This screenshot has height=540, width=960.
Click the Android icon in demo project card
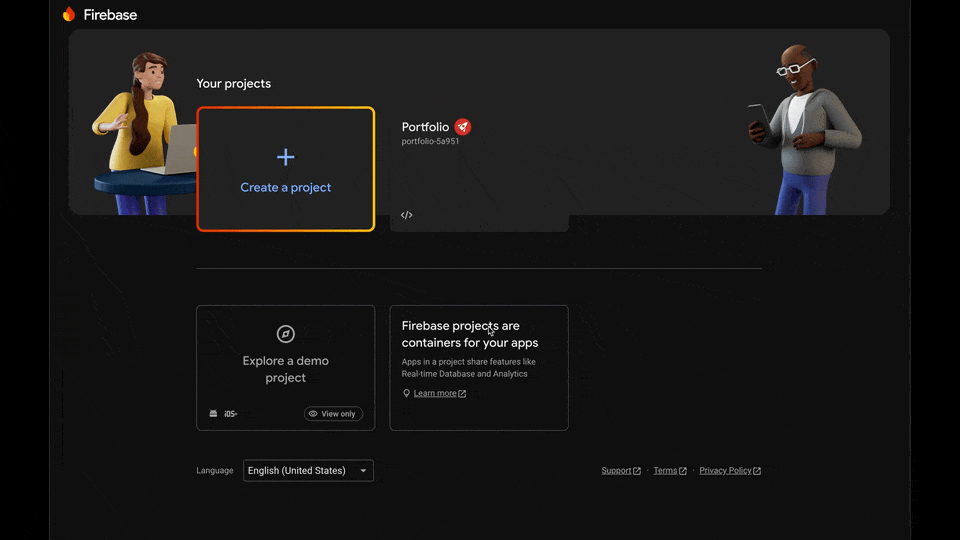pos(213,414)
